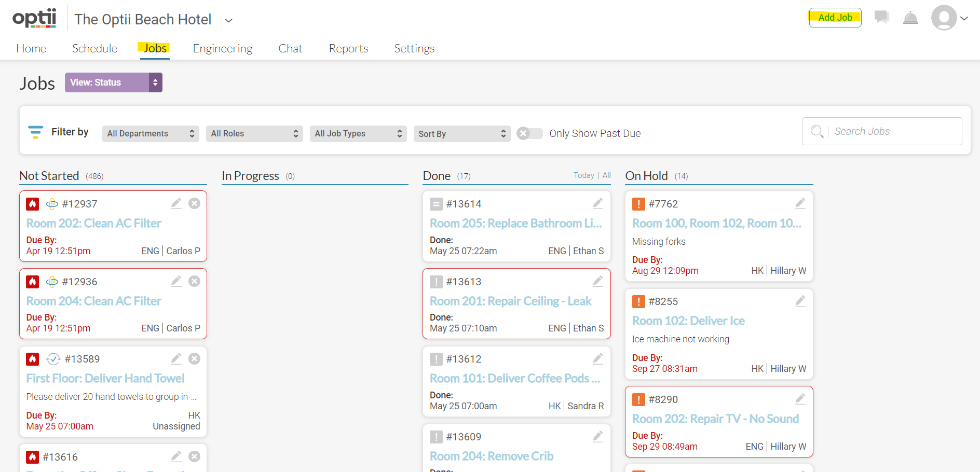The height and width of the screenshot is (472, 980).
Task: Click the Missing forks note
Action: point(659,242)
